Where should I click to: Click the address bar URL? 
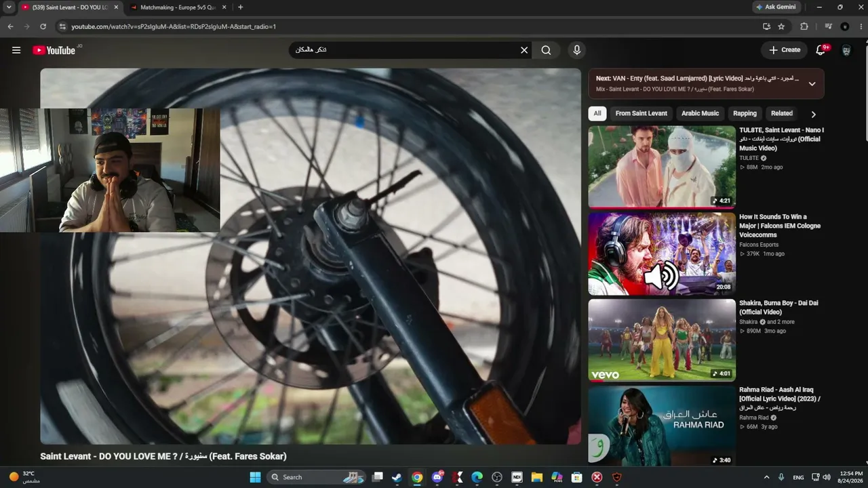pyautogui.click(x=174, y=26)
